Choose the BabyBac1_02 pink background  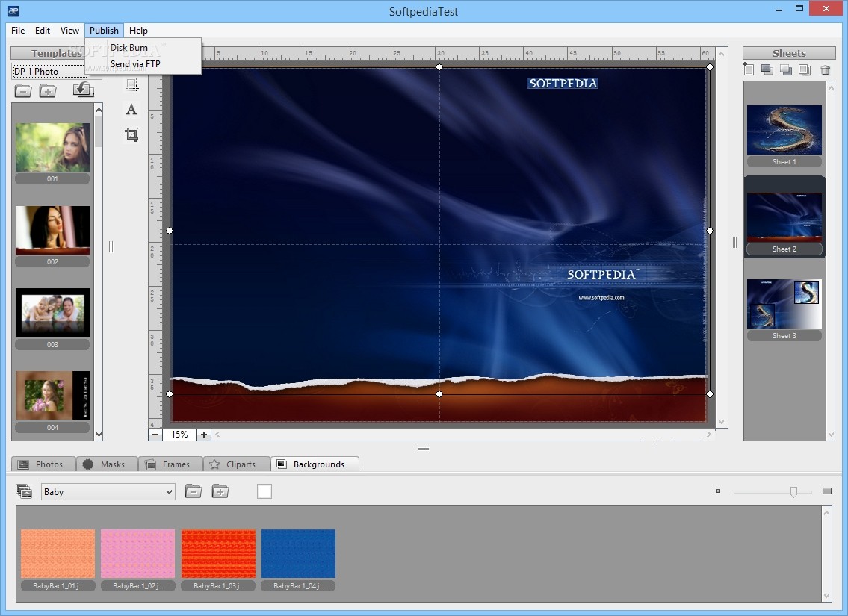(x=138, y=554)
